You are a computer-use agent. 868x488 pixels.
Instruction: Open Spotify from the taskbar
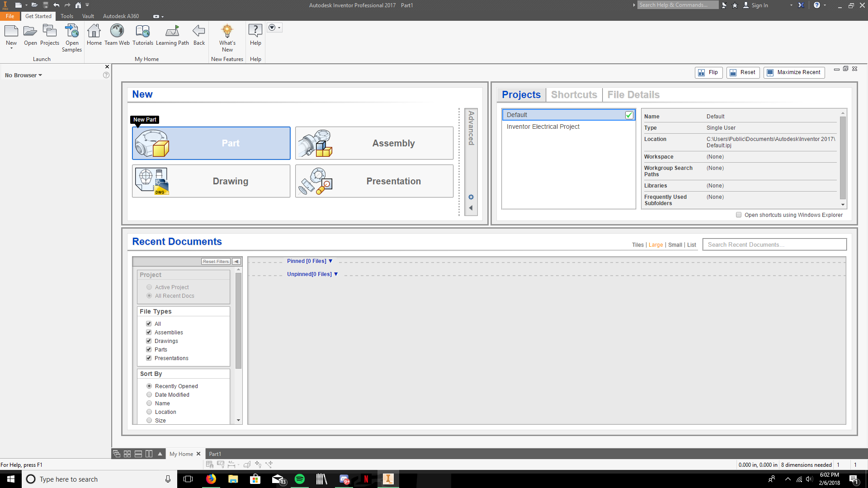(x=300, y=479)
